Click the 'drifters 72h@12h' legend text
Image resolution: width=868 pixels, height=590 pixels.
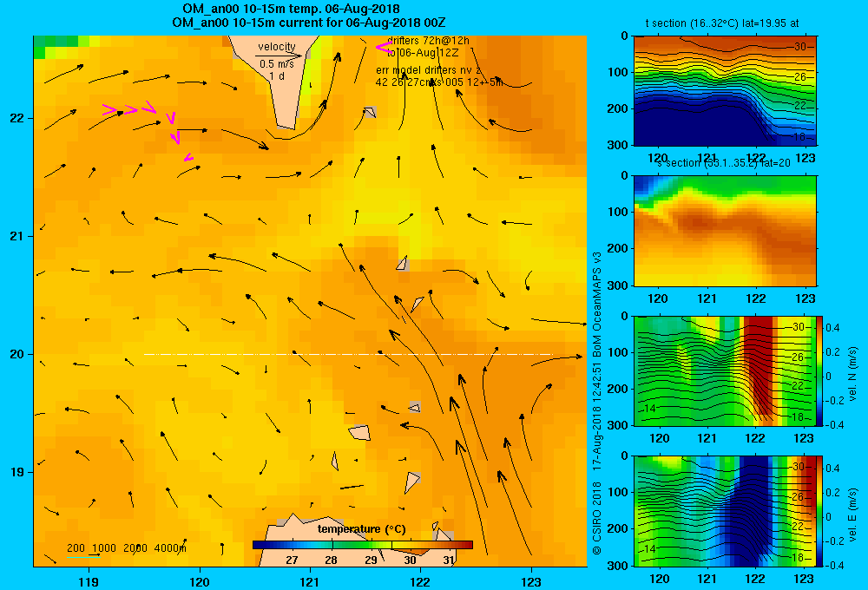[x=429, y=41]
